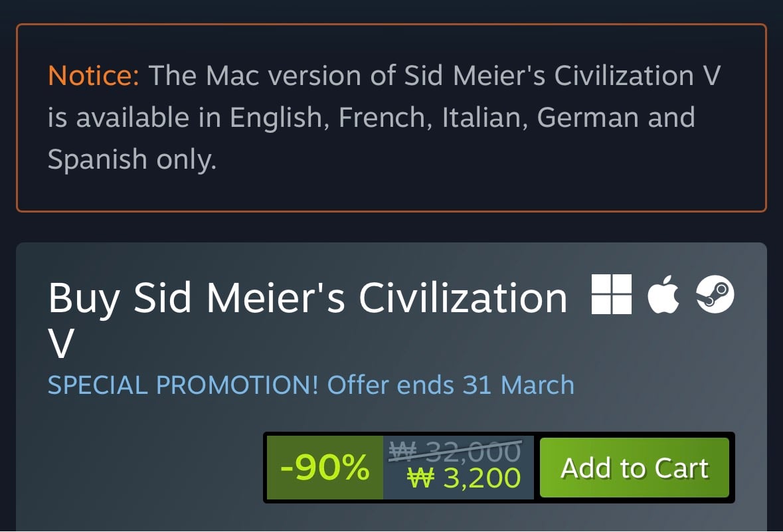Click the Apple macOS platform icon
This screenshot has height=532, width=783.
(663, 296)
